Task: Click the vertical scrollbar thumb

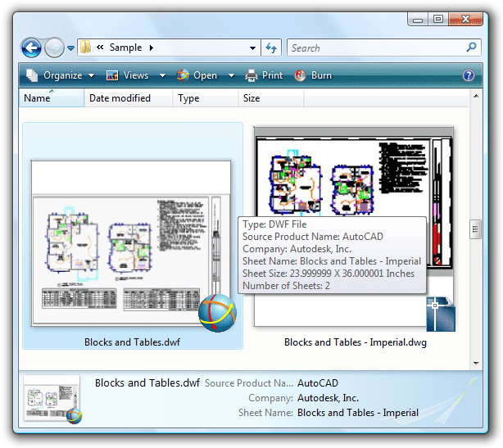Action: [476, 229]
